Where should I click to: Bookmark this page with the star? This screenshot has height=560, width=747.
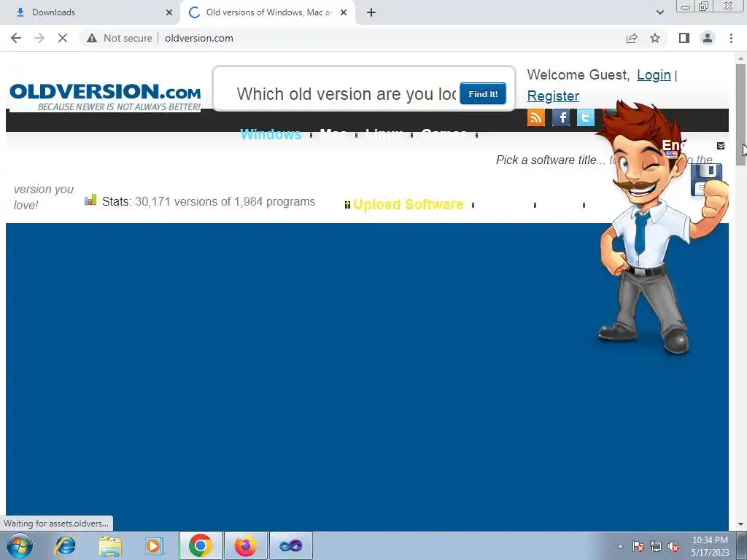pyautogui.click(x=655, y=38)
